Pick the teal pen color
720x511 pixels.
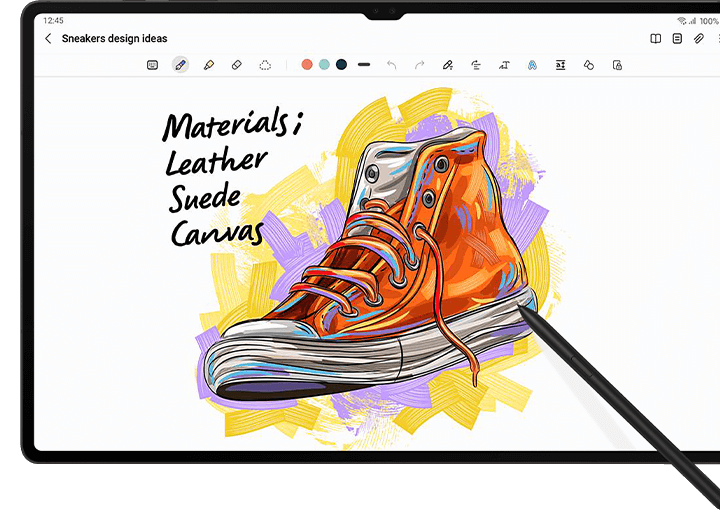[x=324, y=65]
